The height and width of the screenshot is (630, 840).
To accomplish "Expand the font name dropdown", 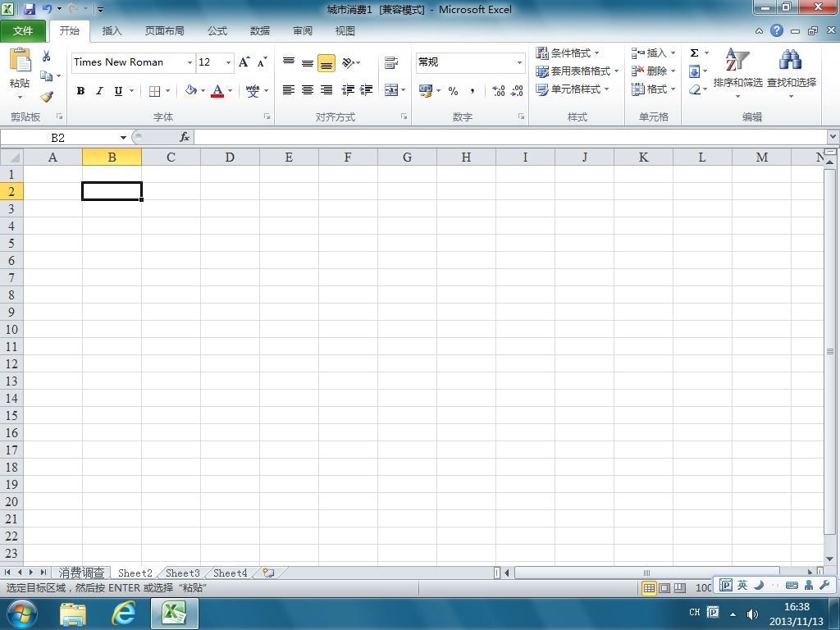I will [189, 62].
